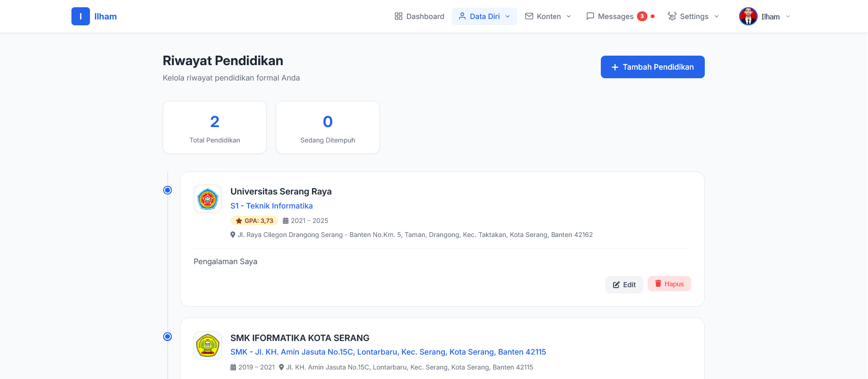Click the 2021 – 2025 year range
868x379 pixels.
(310, 221)
